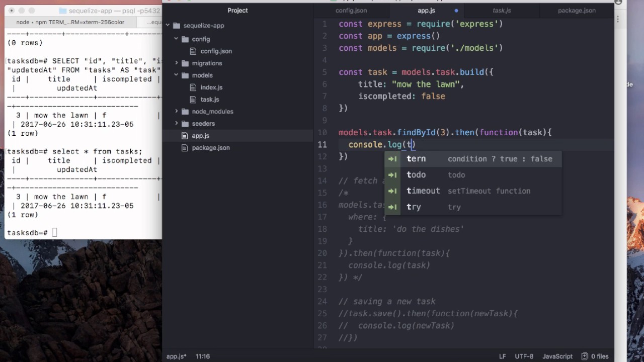Click the 0 files git status label
644x362 pixels.
[x=600, y=356]
